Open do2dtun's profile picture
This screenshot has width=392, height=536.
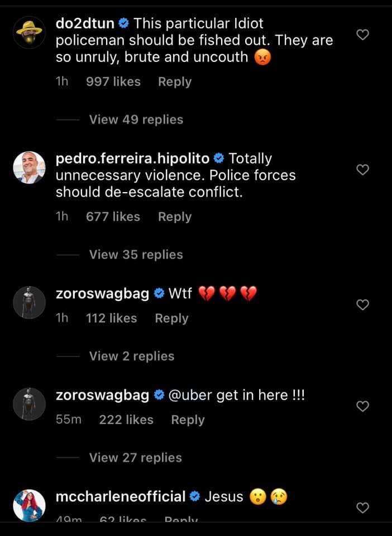click(x=29, y=32)
